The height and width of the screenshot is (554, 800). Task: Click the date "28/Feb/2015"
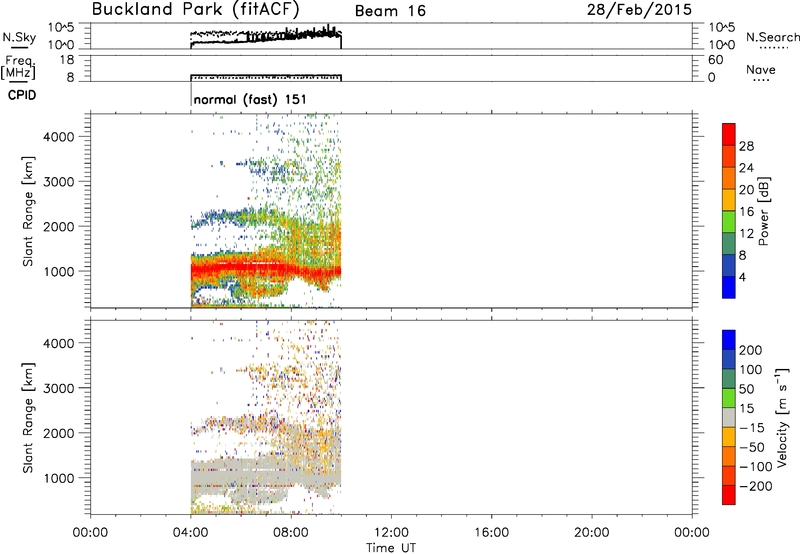click(x=639, y=10)
